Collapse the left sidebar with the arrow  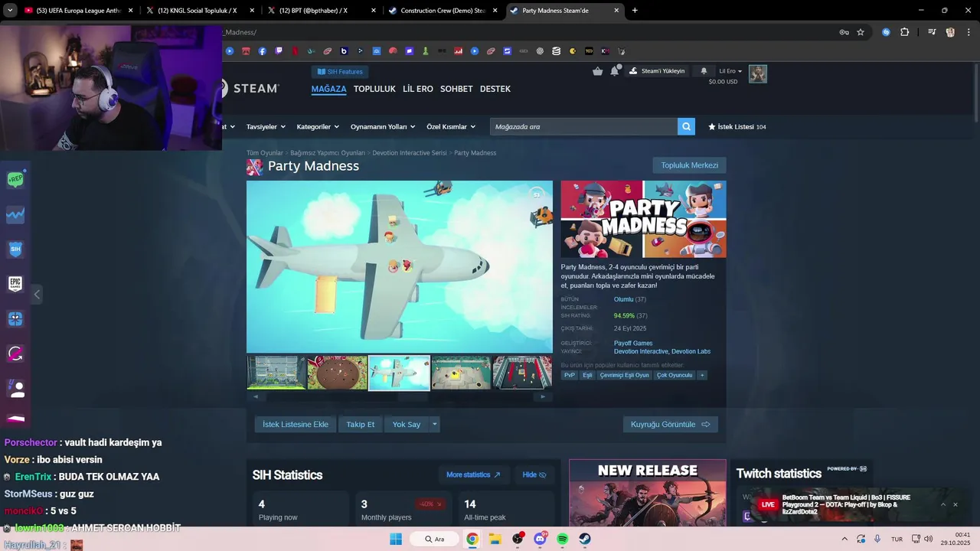pyautogui.click(x=37, y=294)
